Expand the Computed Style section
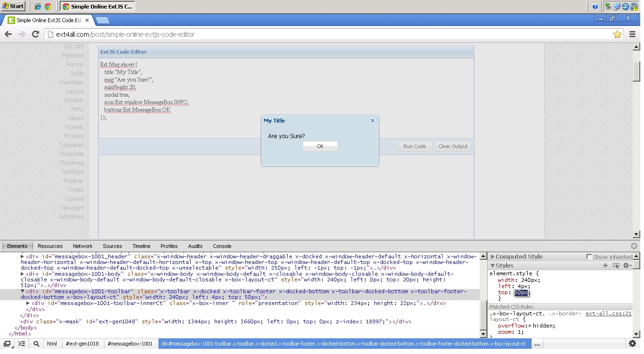The image size is (644, 354). (493, 257)
